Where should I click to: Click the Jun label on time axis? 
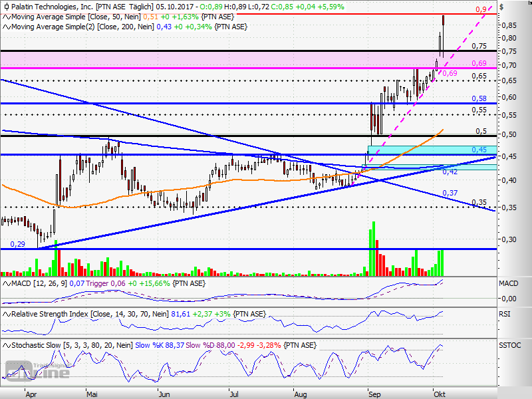coord(164,394)
